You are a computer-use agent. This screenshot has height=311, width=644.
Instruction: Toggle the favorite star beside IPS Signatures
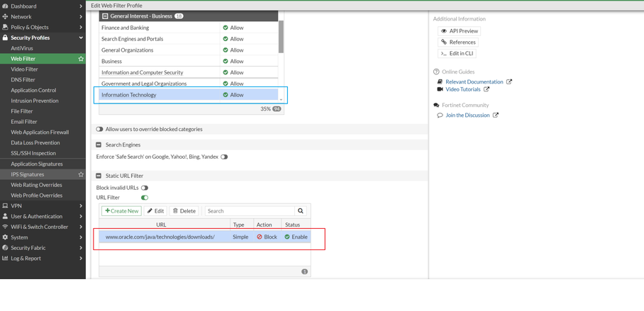(81, 174)
